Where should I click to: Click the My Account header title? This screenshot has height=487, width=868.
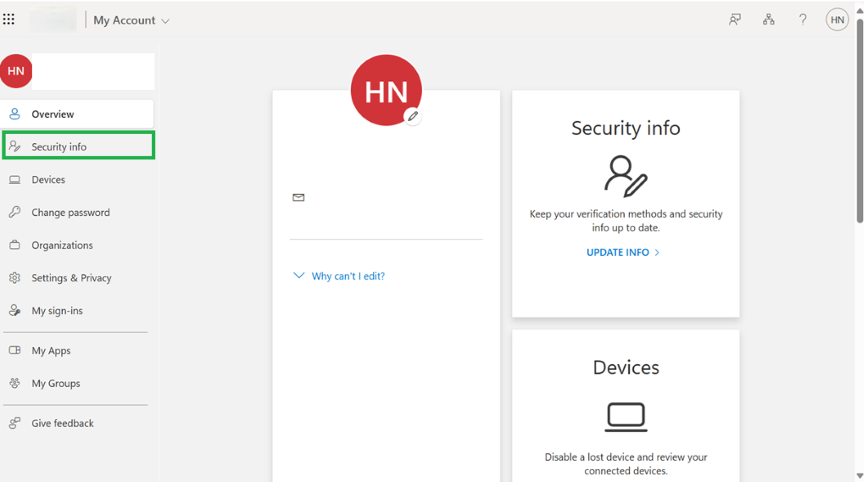click(x=125, y=20)
